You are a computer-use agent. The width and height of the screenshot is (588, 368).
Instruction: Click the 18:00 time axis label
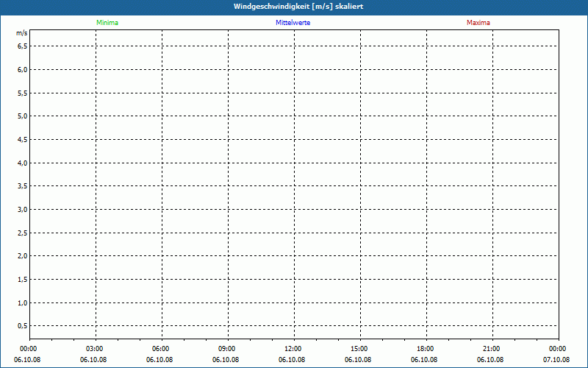pyautogui.click(x=426, y=349)
